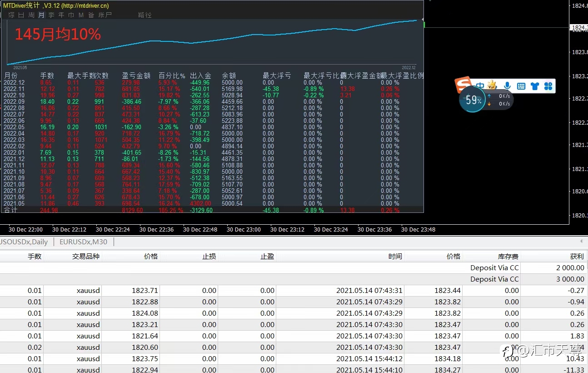Switch to the 周 weekly tab
This screenshot has width=588, height=373.
click(x=31, y=15)
